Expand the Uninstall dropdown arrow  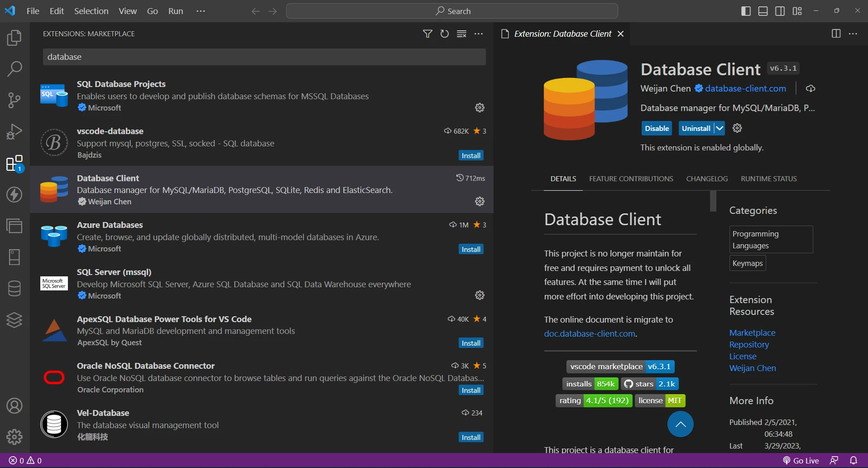point(719,129)
